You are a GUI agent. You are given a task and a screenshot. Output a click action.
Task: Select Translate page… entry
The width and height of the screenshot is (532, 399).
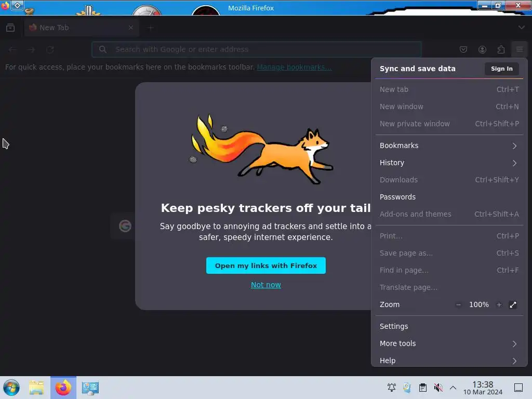tap(449, 287)
